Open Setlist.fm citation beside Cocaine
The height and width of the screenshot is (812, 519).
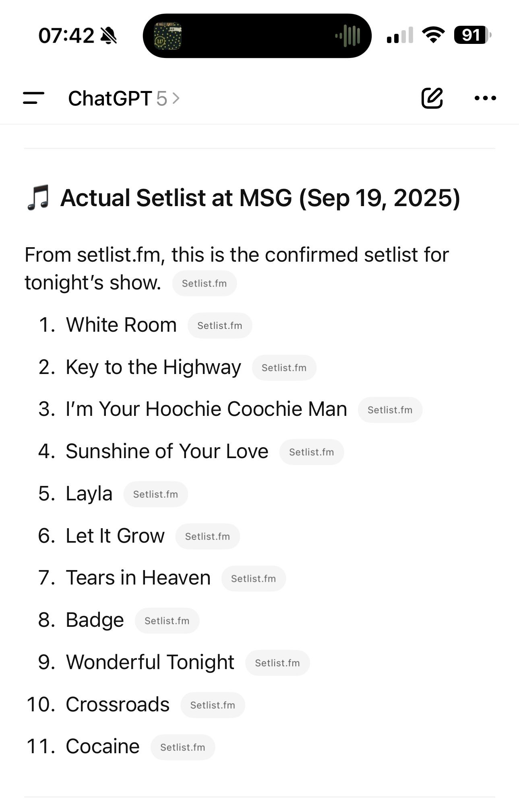[182, 747]
